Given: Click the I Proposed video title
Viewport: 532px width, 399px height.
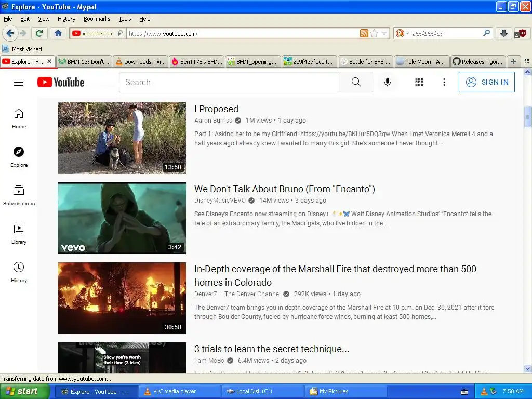Looking at the screenshot, I should (217, 109).
